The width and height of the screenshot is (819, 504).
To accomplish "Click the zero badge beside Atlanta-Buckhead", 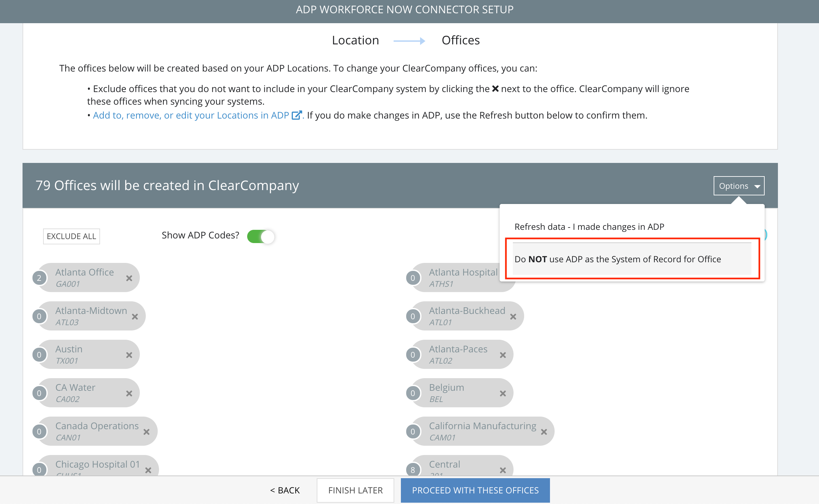I will [x=413, y=316].
